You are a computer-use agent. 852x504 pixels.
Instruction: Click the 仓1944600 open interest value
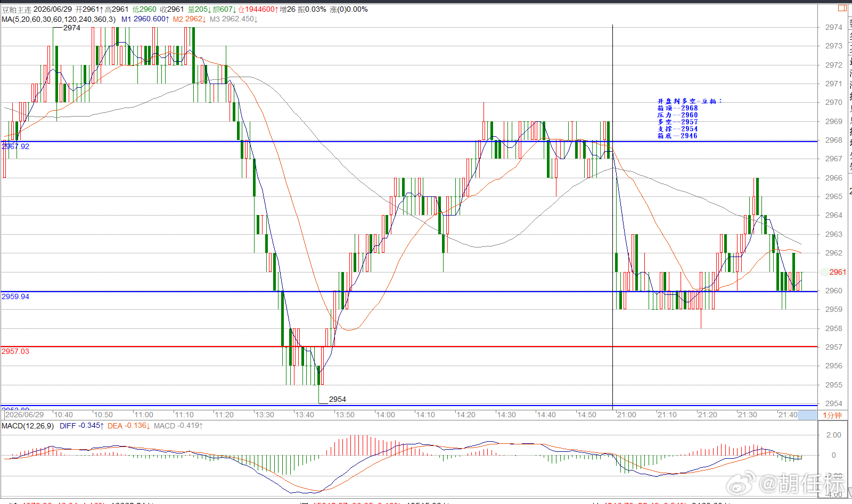click(x=258, y=10)
